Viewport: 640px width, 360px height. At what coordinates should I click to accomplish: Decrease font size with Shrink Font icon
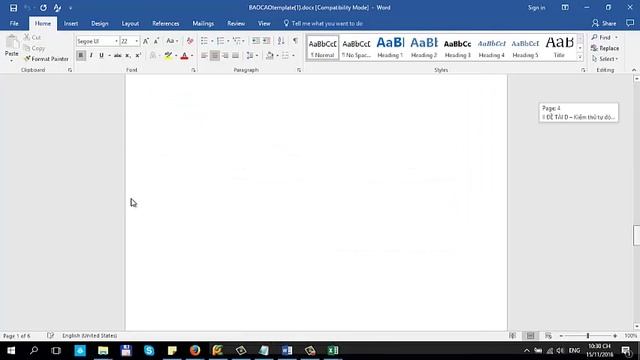coord(156,41)
